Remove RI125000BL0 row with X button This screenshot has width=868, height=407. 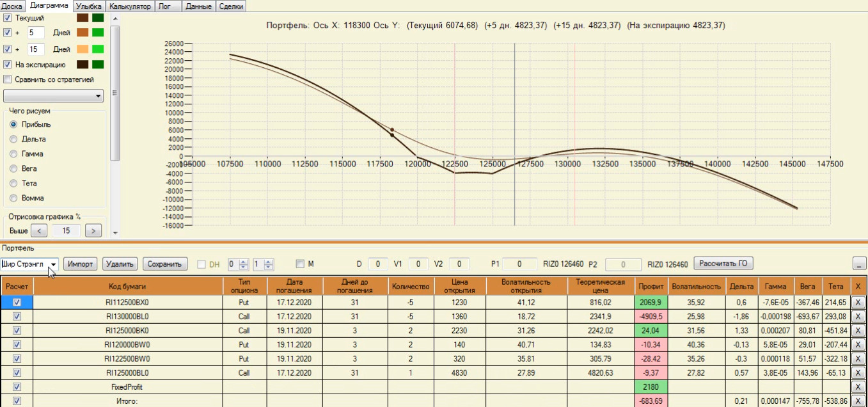tap(858, 372)
